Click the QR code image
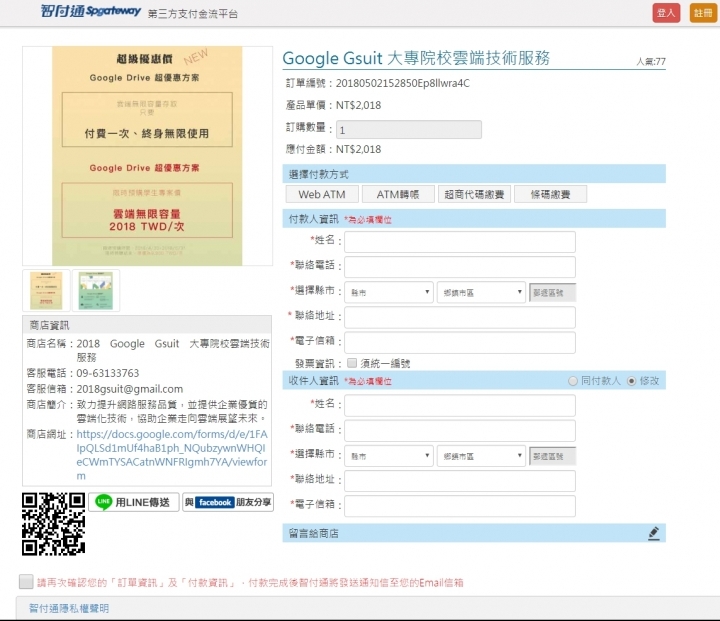Screen dimensions: 720x621 click(53, 524)
